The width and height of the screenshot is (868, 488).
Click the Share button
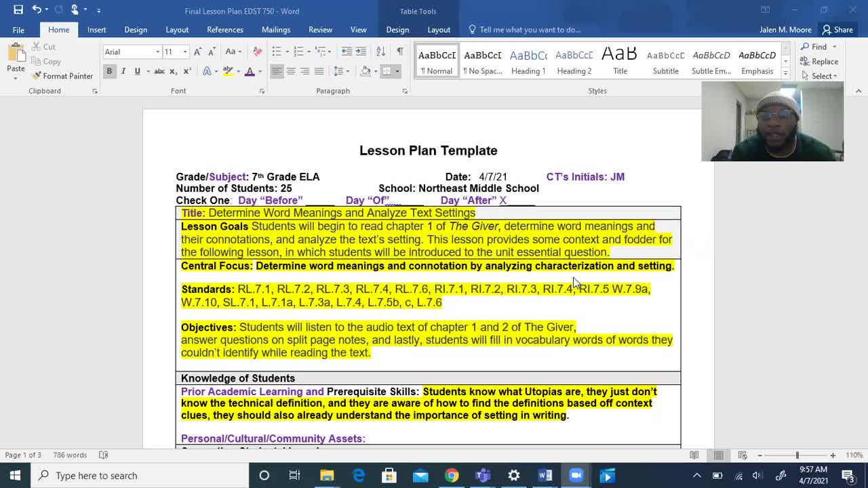click(x=837, y=30)
